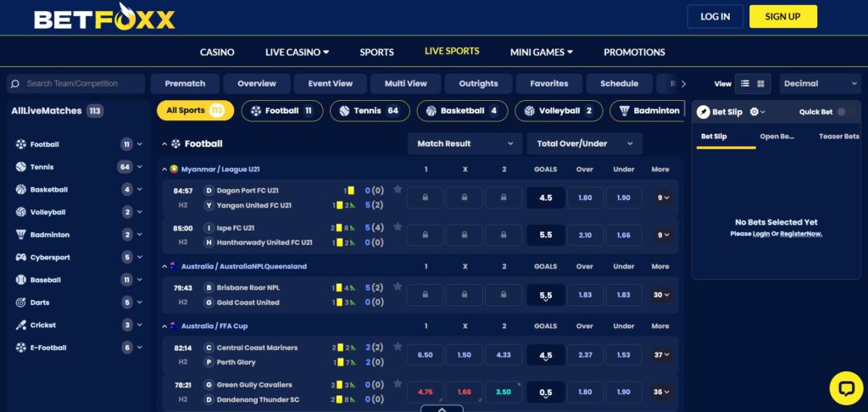Click the Cybersport gamepad icon in sidebar
868x412 pixels.
click(x=21, y=257)
